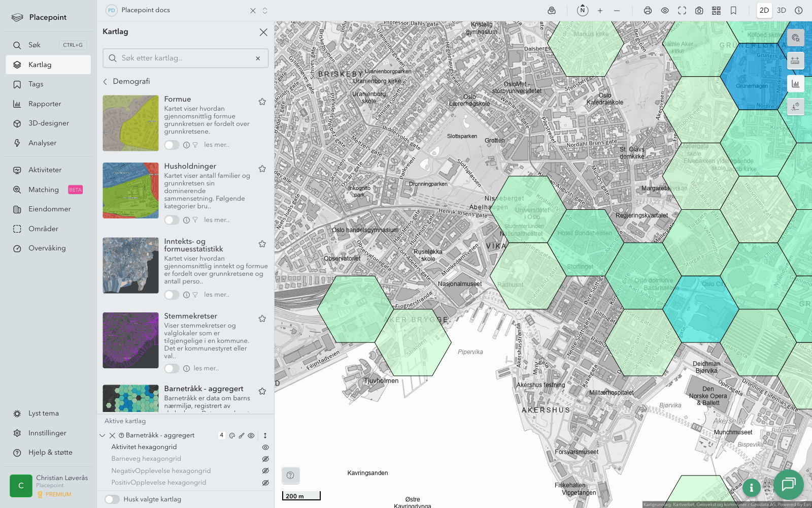
Task: Open Rapporter in the sidebar
Action: (45, 104)
